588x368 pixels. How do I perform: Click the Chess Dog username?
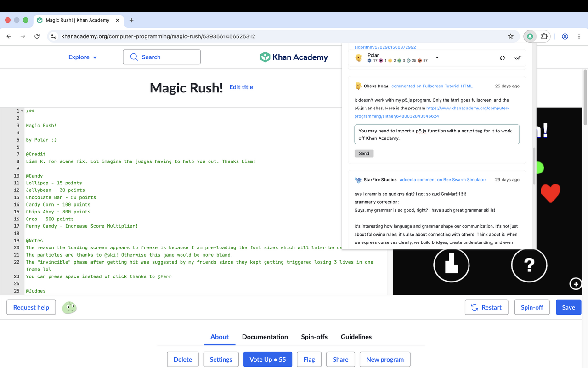point(375,86)
